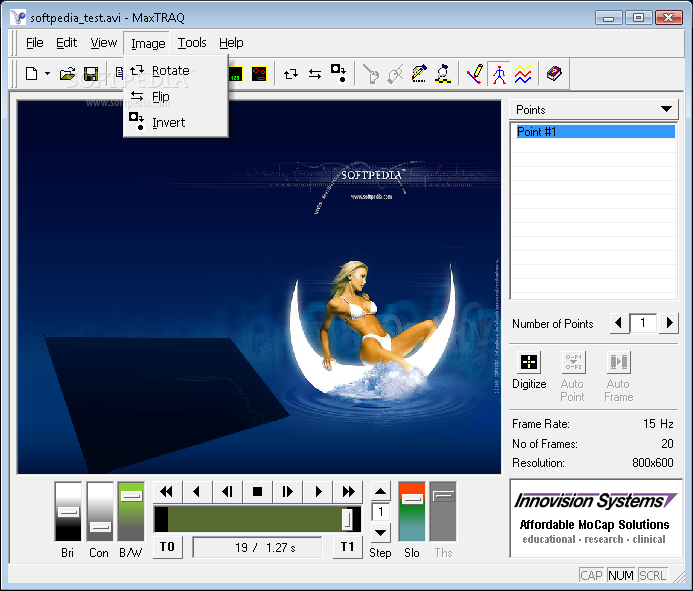The height and width of the screenshot is (591, 693).
Task: Click the grayed-out link tool icon
Action: 395,74
